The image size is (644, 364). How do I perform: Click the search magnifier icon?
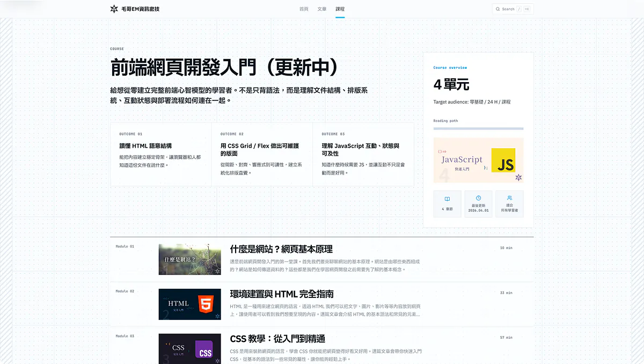click(497, 9)
